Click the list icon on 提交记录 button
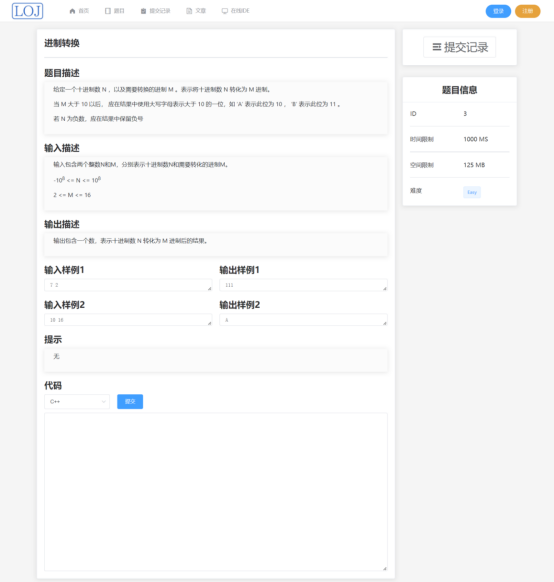 [437, 47]
